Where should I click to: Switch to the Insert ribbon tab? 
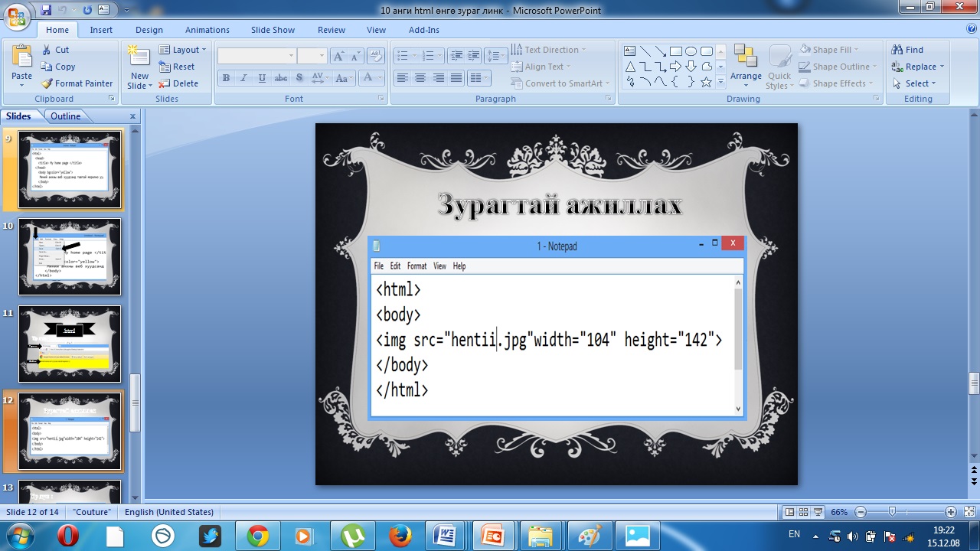pos(102,30)
